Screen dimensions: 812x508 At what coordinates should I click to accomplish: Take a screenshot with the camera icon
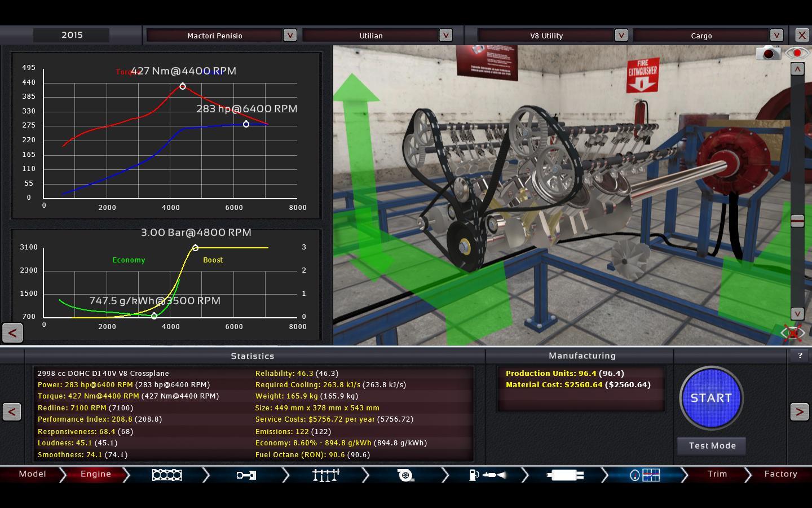click(x=768, y=54)
